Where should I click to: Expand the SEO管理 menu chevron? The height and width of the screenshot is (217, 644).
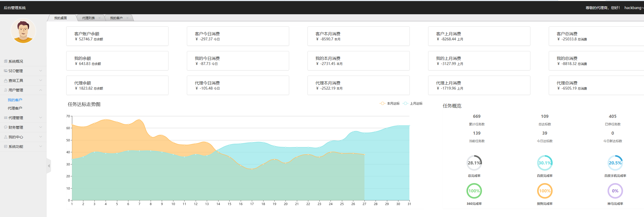pos(41,71)
